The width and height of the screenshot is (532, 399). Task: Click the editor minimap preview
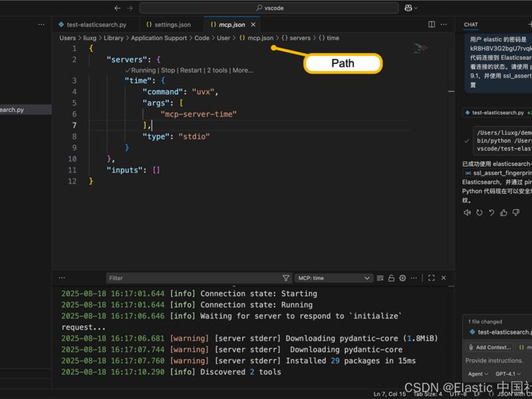421,48
